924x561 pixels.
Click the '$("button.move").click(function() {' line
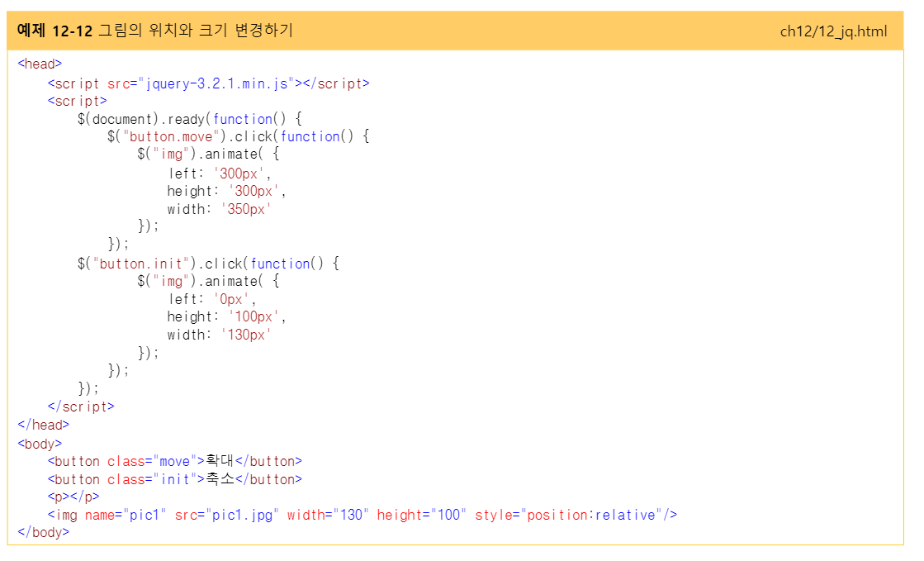239,137
